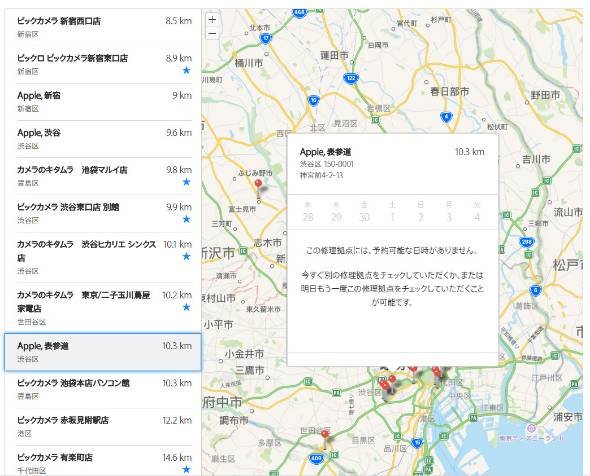Select ビックカメラ 赤坂見附駅店
Image resolution: width=590 pixels, height=476 pixels.
click(104, 427)
